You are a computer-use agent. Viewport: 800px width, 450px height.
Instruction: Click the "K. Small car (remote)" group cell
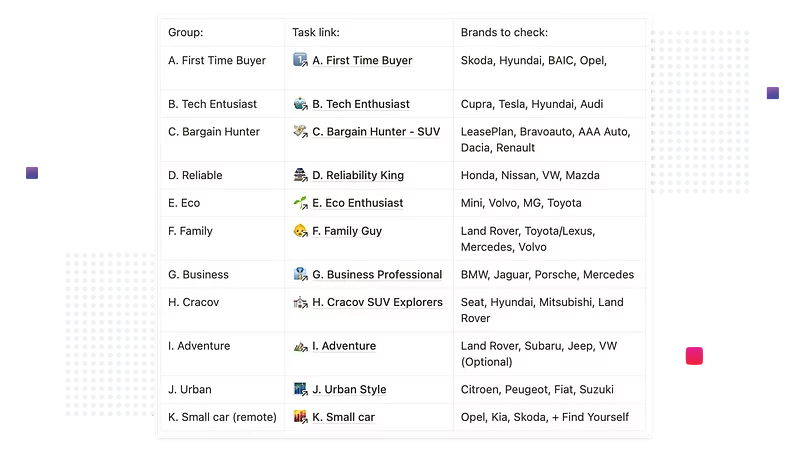click(222, 417)
